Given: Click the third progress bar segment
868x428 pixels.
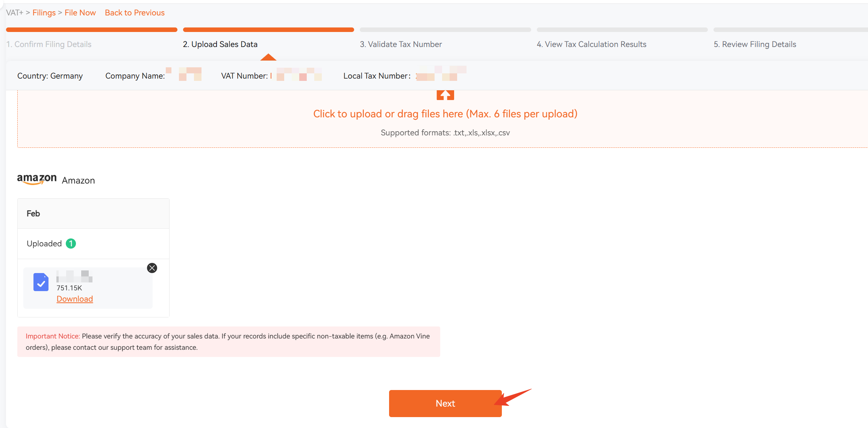Looking at the screenshot, I should pyautogui.click(x=445, y=30).
